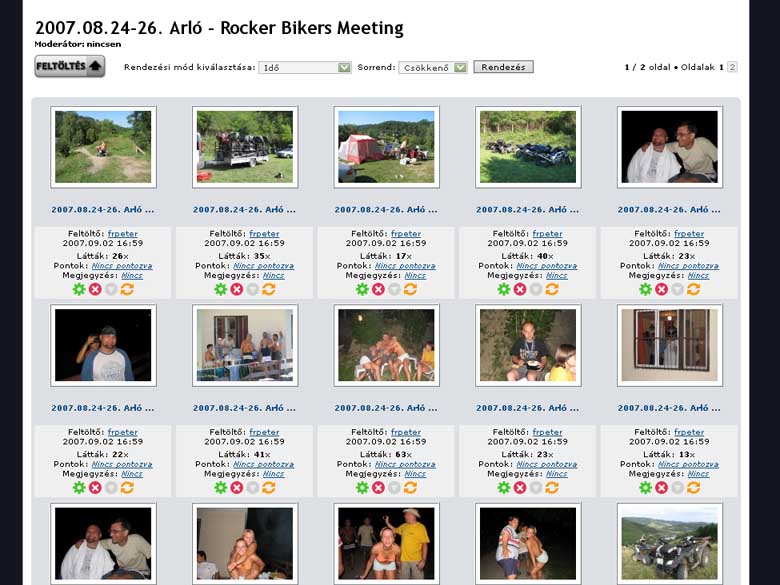Open the tent campsite thumbnail

click(386, 146)
